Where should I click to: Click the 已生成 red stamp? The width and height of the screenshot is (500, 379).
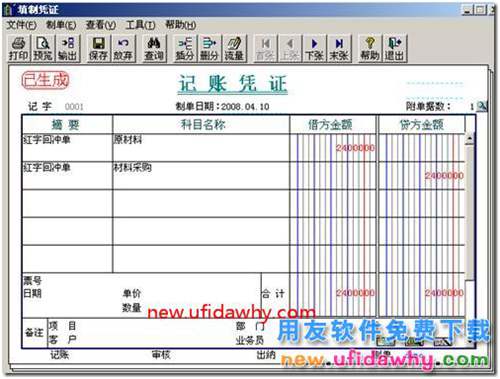[45, 80]
